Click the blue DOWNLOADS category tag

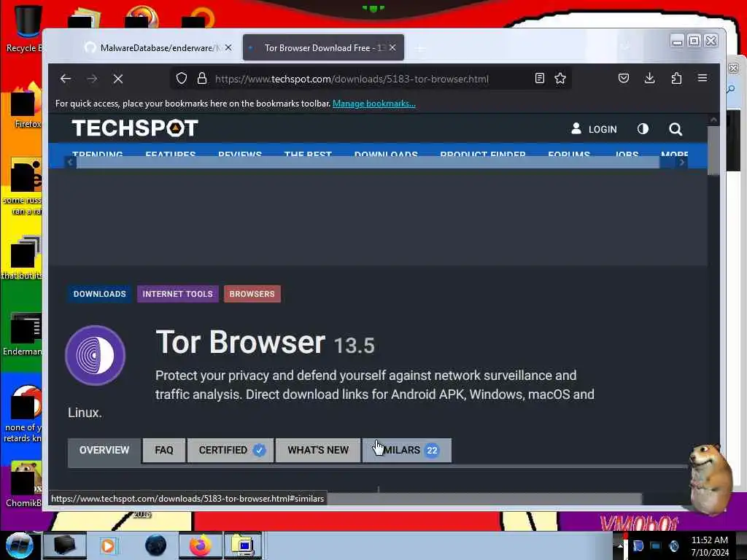(99, 294)
